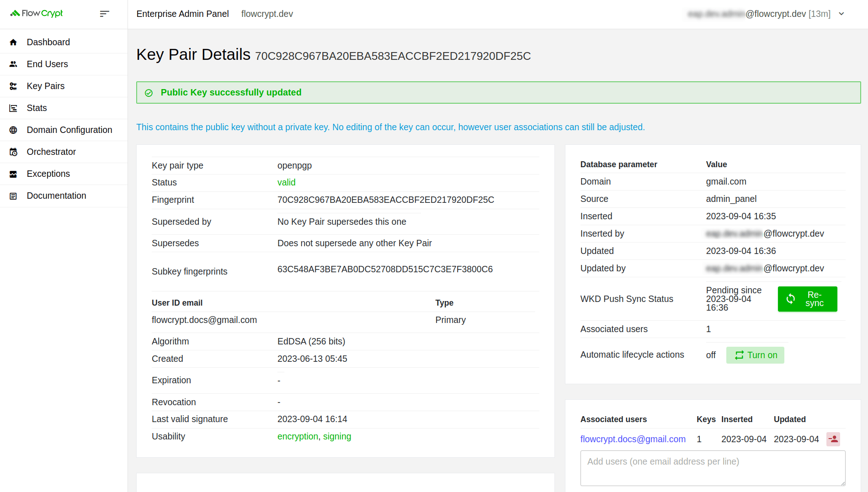Click the 'EdDSA (256 bits)' algorithm value
This screenshot has height=492, width=868.
coord(311,341)
